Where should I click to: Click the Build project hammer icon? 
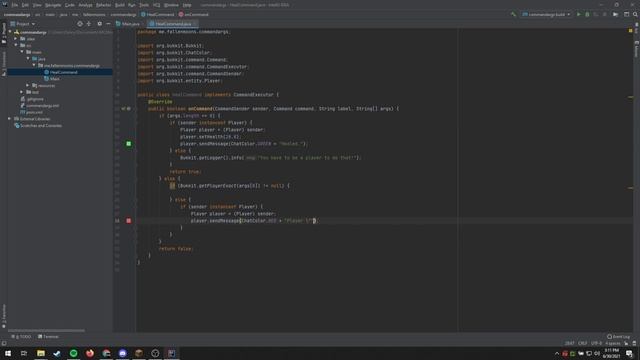(x=513, y=14)
